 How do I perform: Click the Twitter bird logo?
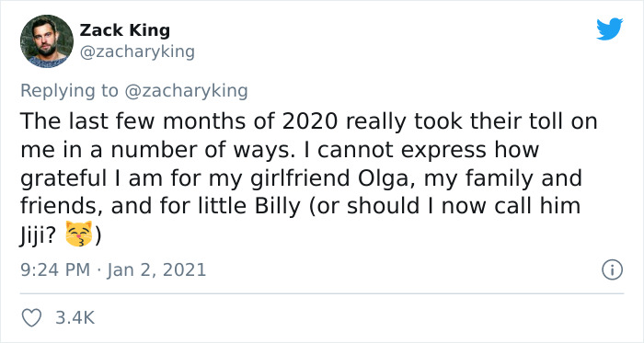[x=609, y=29]
